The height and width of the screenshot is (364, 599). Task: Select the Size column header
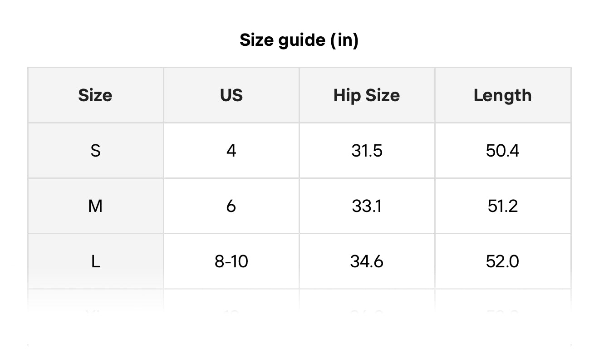[x=95, y=95]
